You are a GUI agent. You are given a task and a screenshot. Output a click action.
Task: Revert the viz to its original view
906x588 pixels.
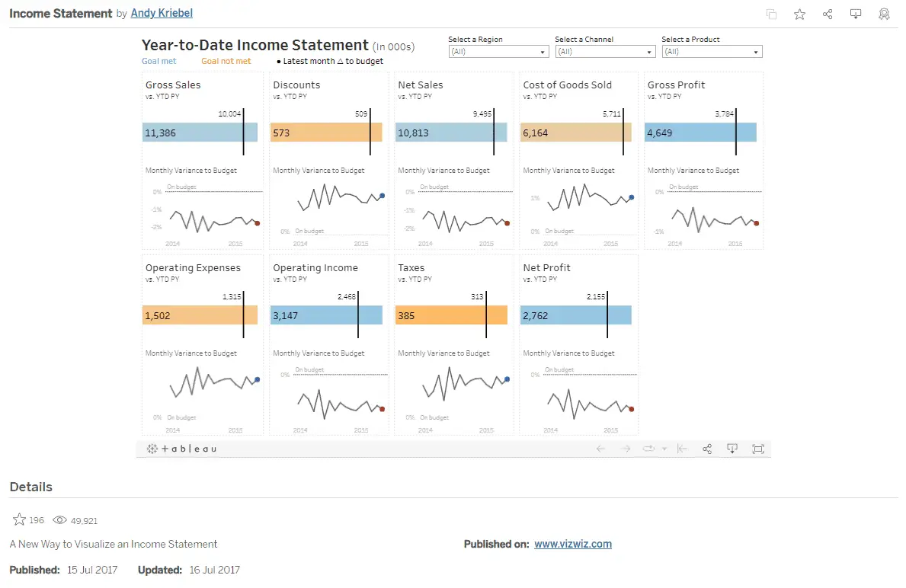682,449
